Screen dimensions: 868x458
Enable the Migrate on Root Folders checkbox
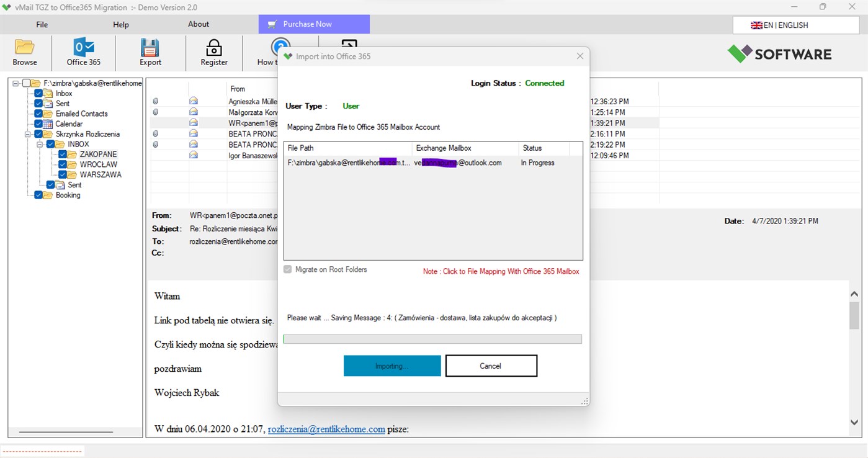tap(287, 269)
